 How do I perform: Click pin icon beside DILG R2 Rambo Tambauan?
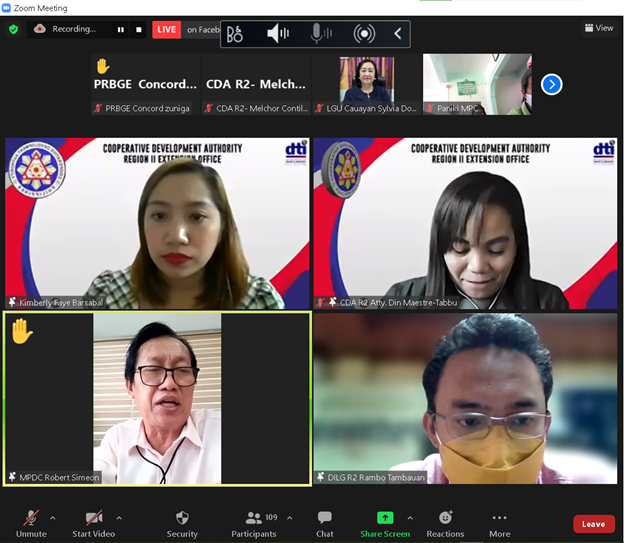point(320,477)
